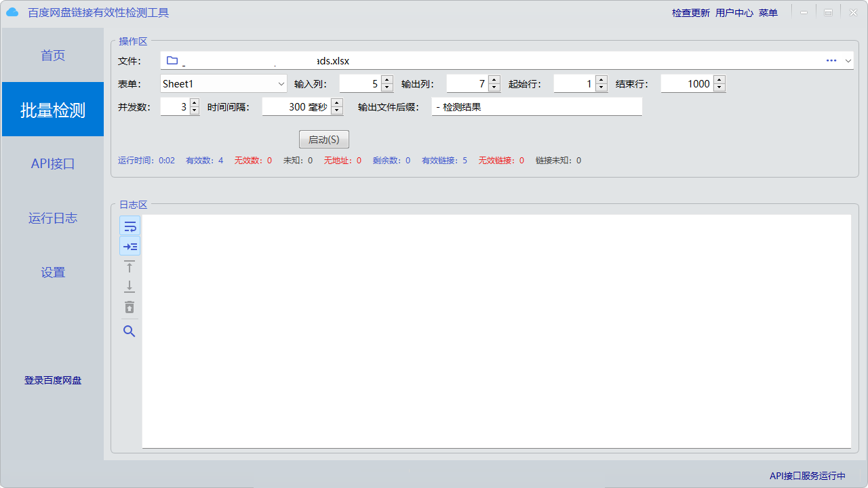
Task: Decrease 并发数 with down arrow
Action: tap(195, 111)
